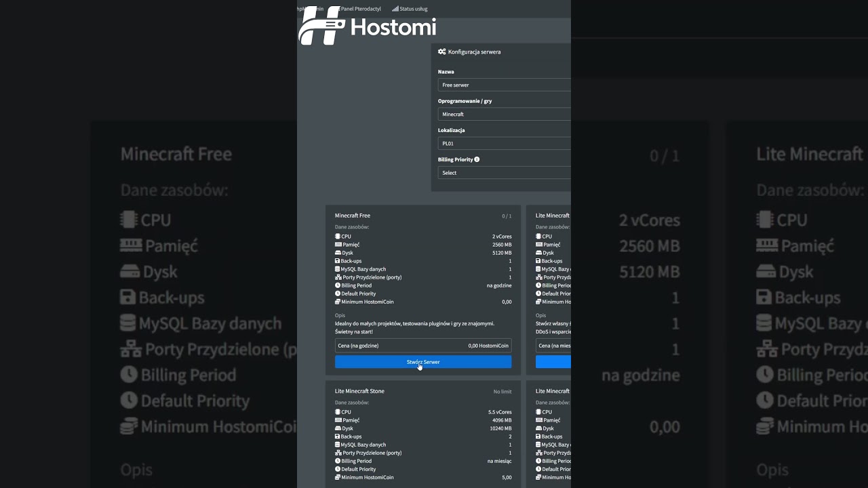
Task: Click the description starting with Idealny do małych projektów
Action: (415, 327)
